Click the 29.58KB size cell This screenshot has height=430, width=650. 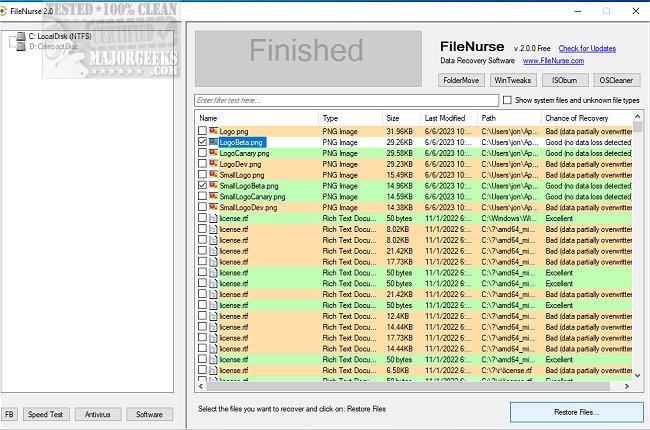tap(400, 153)
